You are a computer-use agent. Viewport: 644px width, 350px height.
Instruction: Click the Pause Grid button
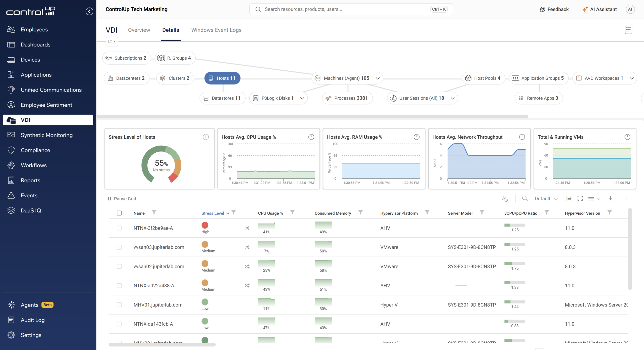tap(122, 199)
